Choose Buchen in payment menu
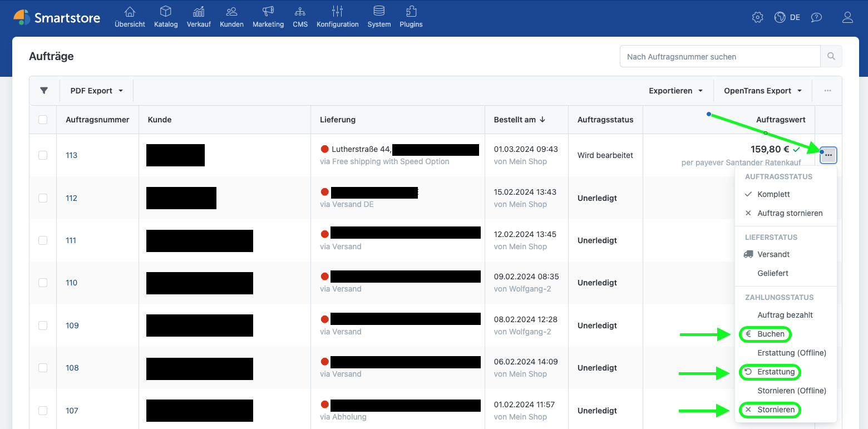The height and width of the screenshot is (429, 868). pos(786,334)
